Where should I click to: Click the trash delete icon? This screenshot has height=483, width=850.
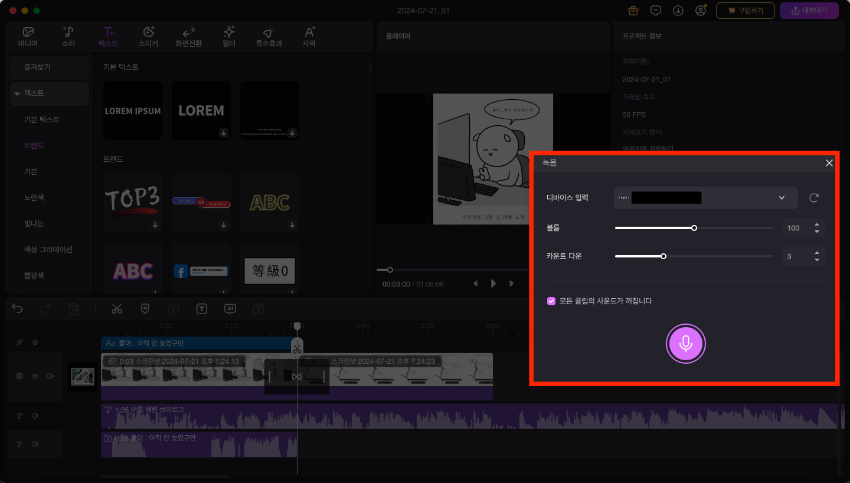pos(74,309)
